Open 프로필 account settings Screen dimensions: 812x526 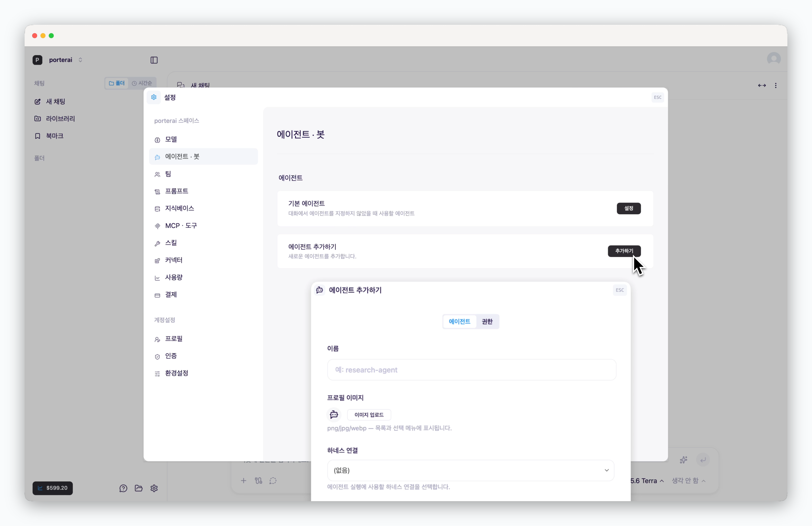coord(203,339)
